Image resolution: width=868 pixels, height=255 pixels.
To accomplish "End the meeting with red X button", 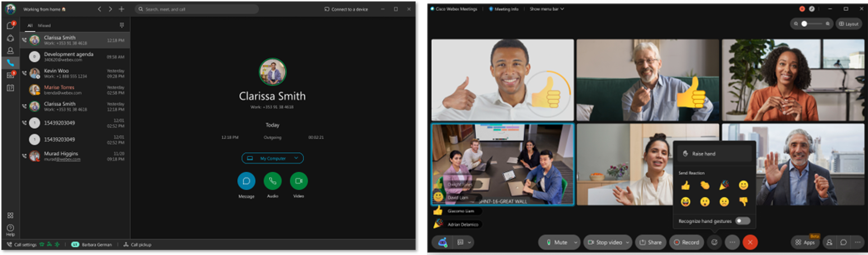I will 750,242.
